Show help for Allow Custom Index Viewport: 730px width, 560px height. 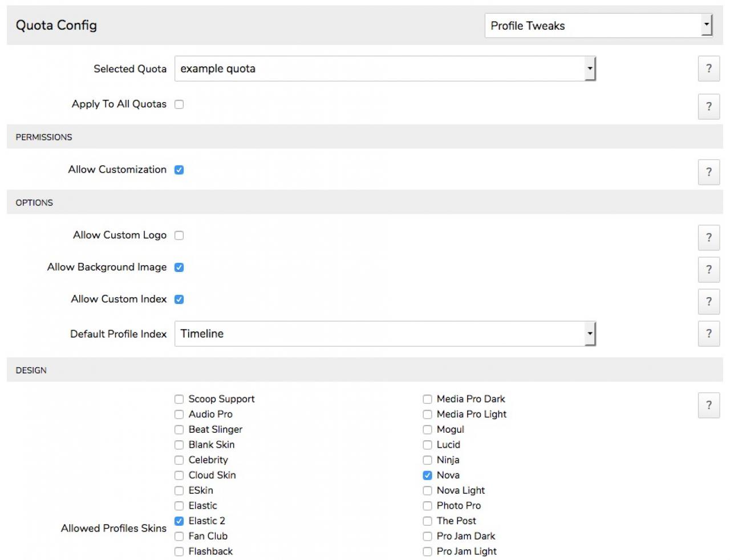coord(708,302)
